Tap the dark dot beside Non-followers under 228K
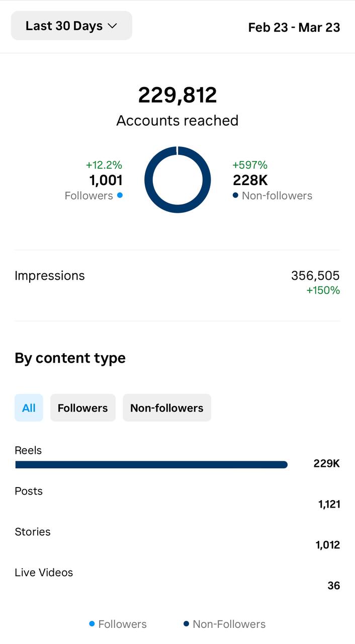355x644 pixels. (235, 195)
